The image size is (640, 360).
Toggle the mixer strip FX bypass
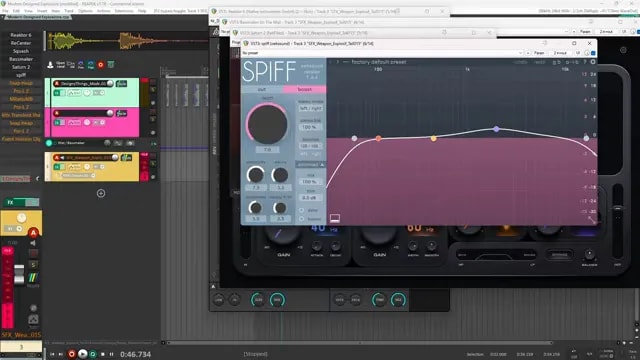pos(32,202)
